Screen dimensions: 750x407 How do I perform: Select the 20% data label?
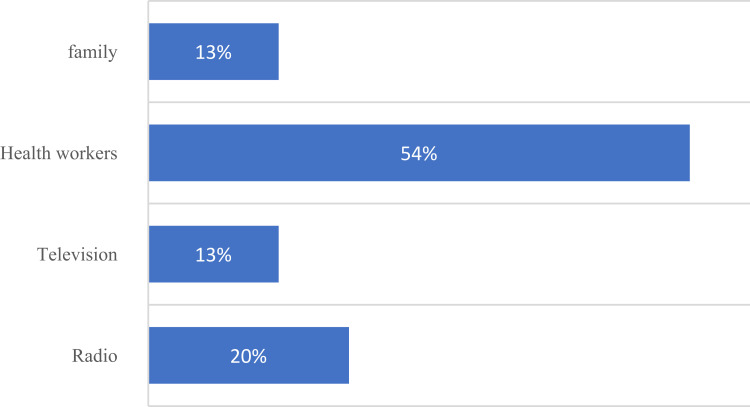pos(249,356)
